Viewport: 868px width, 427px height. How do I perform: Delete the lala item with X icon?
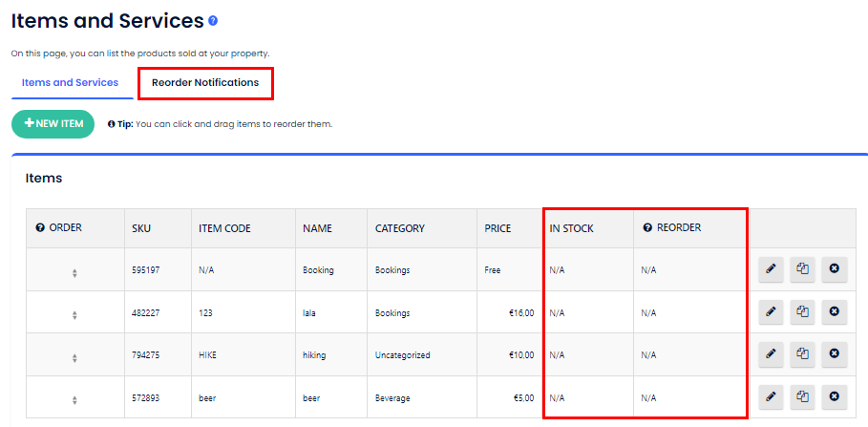[x=835, y=311]
